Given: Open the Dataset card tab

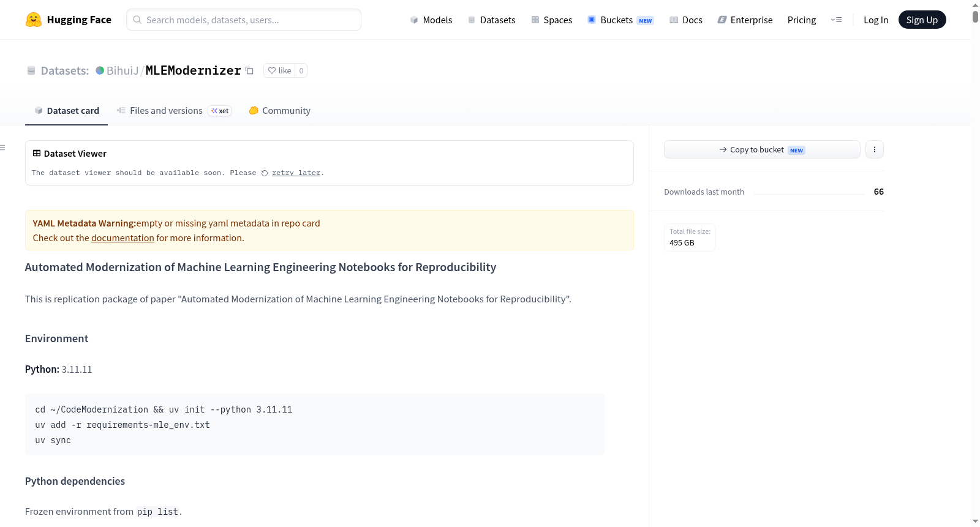Looking at the screenshot, I should (x=66, y=111).
